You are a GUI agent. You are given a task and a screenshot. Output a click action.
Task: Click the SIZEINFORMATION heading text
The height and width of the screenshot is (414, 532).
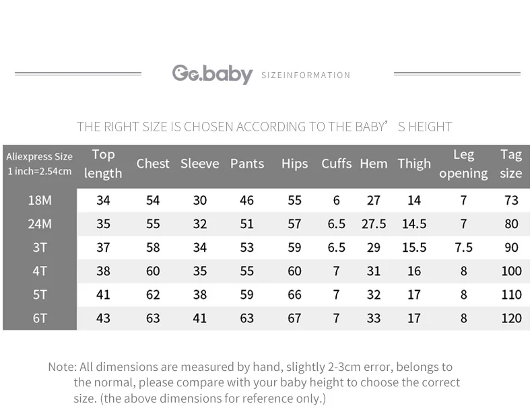pos(306,75)
